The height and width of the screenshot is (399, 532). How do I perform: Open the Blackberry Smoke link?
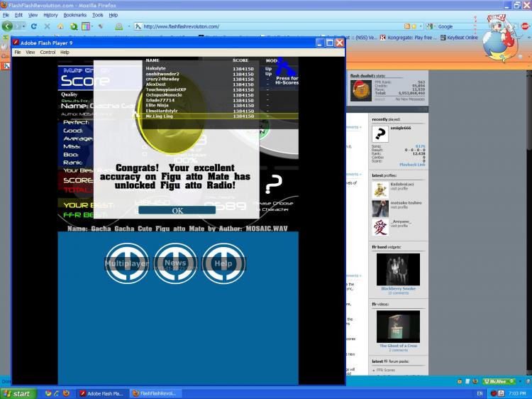coord(398,289)
